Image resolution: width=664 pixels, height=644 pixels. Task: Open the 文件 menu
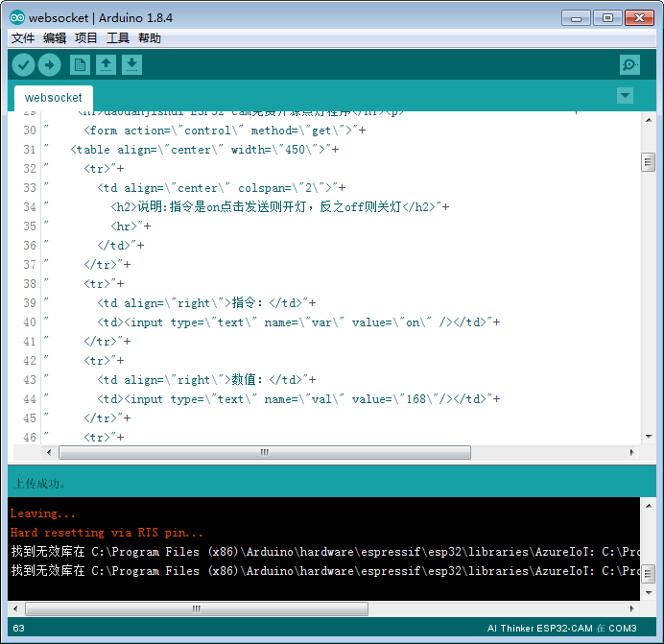(23, 38)
